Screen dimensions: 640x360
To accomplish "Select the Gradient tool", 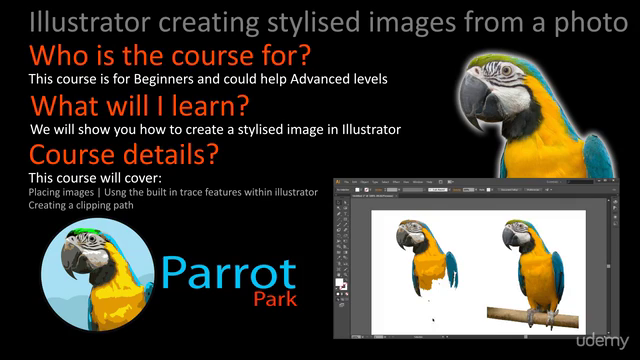I will [346, 252].
